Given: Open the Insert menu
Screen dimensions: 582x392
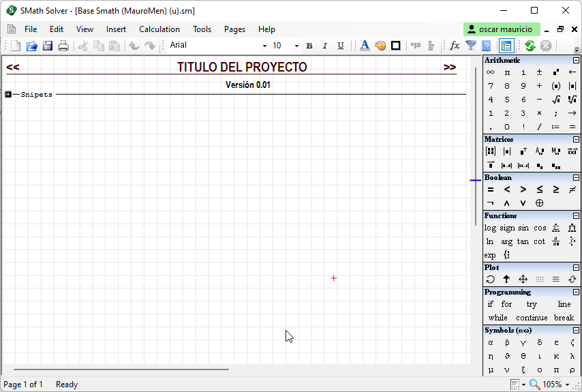Looking at the screenshot, I should click(x=116, y=29).
